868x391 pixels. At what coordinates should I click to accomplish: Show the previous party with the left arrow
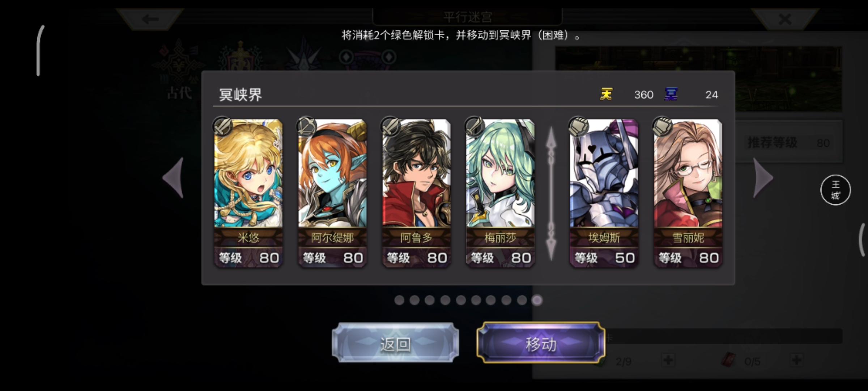174,178
